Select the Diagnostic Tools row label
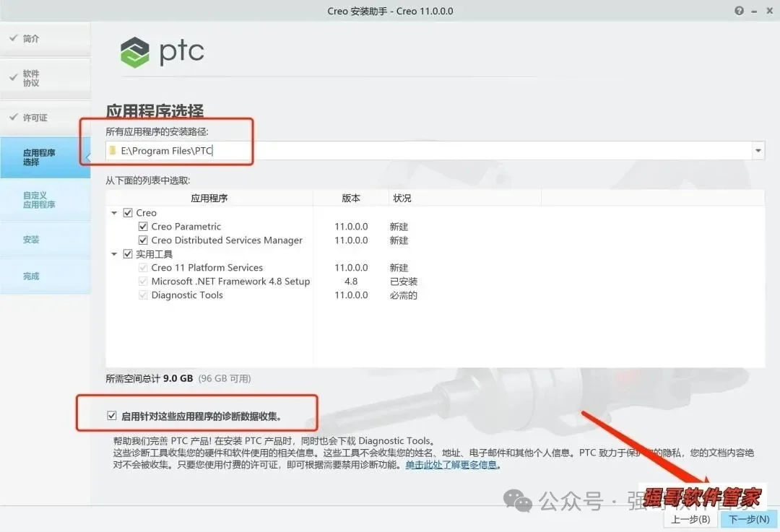Screen dimensions: 780x532 [x=187, y=295]
